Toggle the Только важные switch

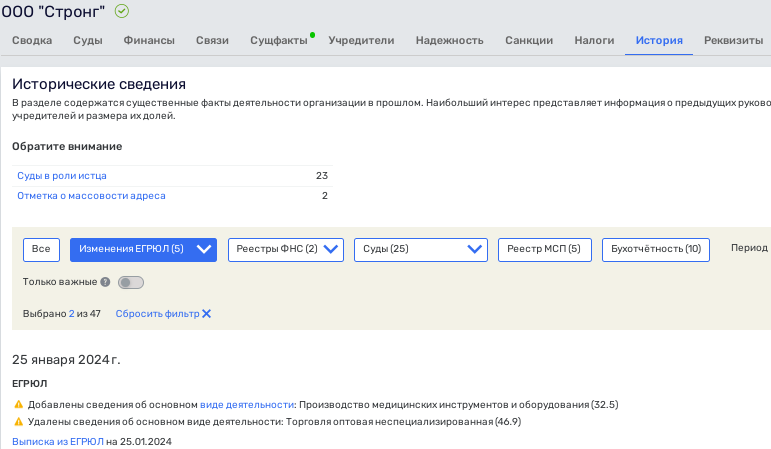130,283
